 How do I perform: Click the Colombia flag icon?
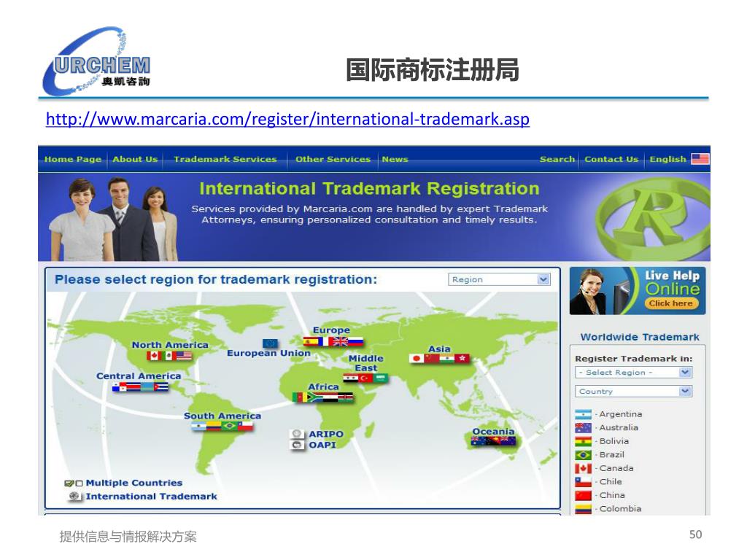pyautogui.click(x=583, y=509)
